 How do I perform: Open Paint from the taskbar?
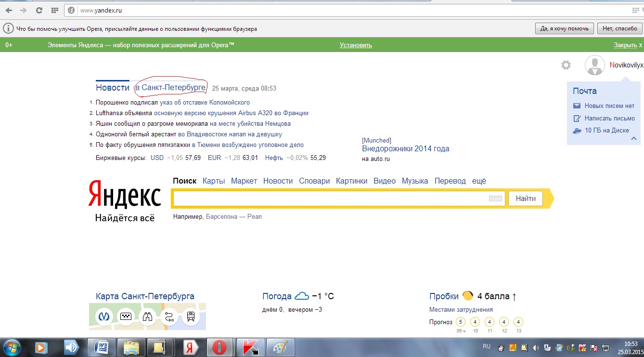click(x=280, y=347)
